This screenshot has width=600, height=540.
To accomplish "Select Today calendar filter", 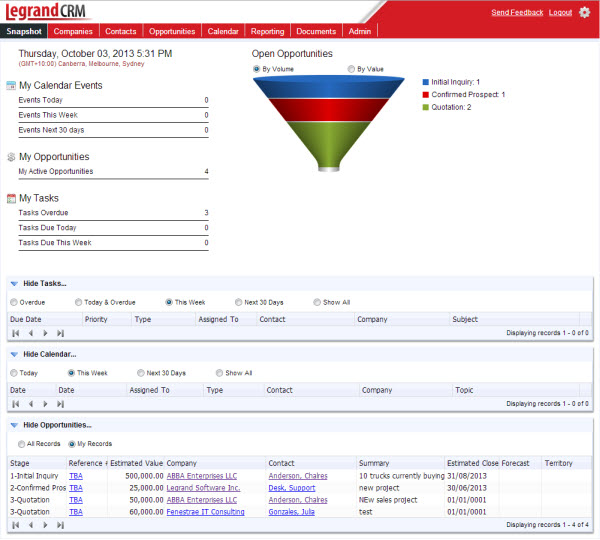I will pos(14,373).
